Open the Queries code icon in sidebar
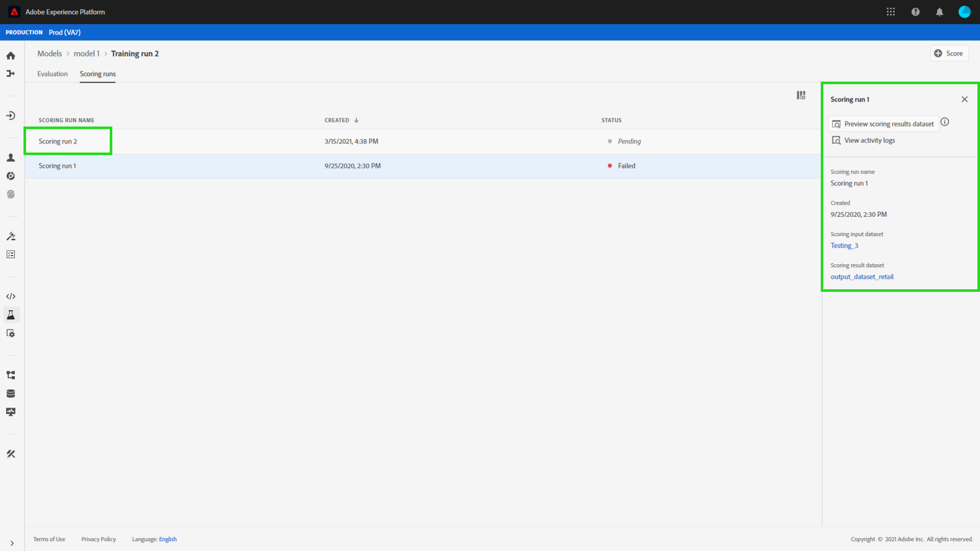 (x=11, y=296)
